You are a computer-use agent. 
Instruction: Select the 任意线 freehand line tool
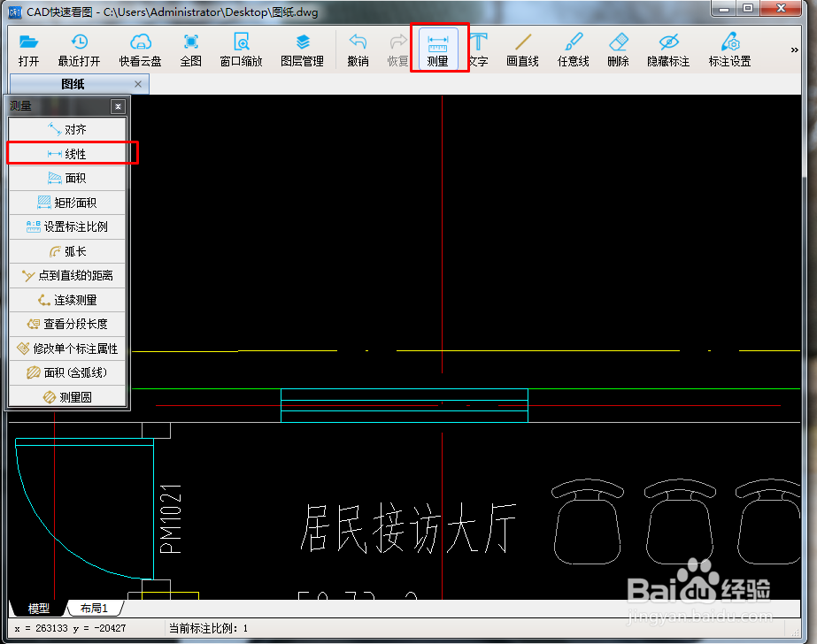pyautogui.click(x=574, y=50)
